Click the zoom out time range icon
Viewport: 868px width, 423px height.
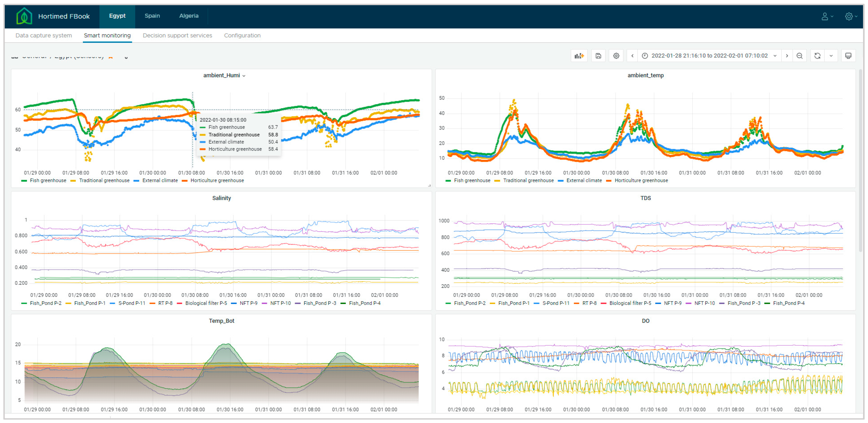[799, 56]
